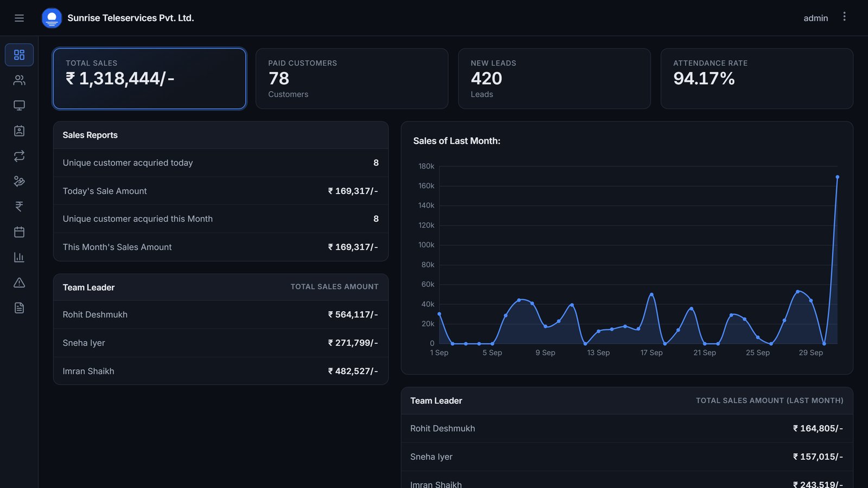The image size is (868, 488).
Task: Click the ₹ 157,015/- last month value
Action: [818, 457]
